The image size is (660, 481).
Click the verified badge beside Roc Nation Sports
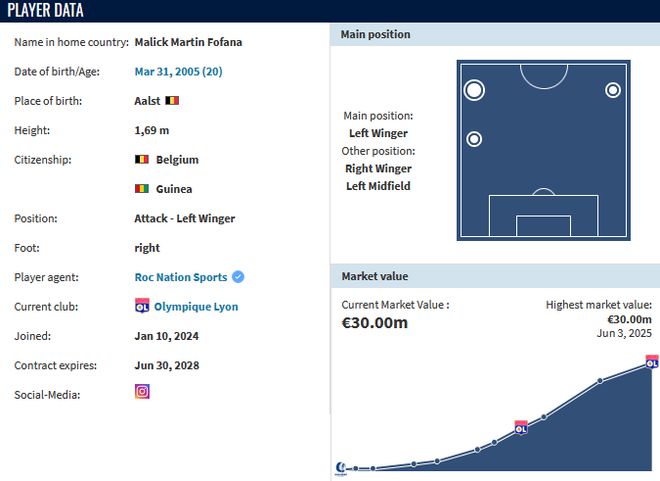pyautogui.click(x=238, y=277)
